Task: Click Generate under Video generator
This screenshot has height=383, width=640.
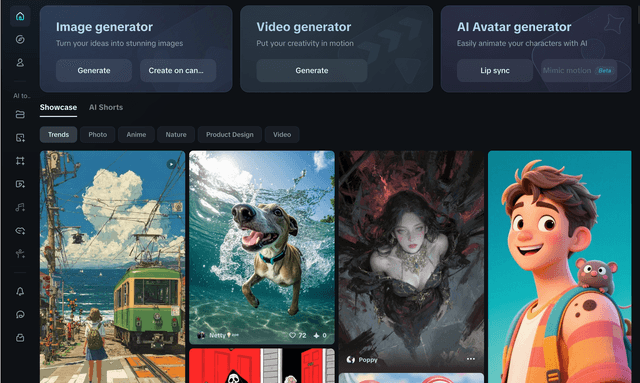Action: [x=312, y=70]
